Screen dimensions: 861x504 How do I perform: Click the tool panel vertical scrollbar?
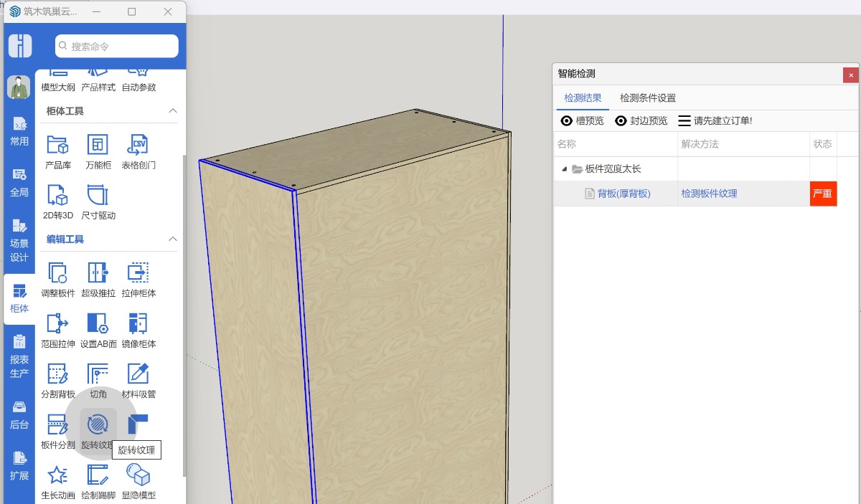[184, 315]
